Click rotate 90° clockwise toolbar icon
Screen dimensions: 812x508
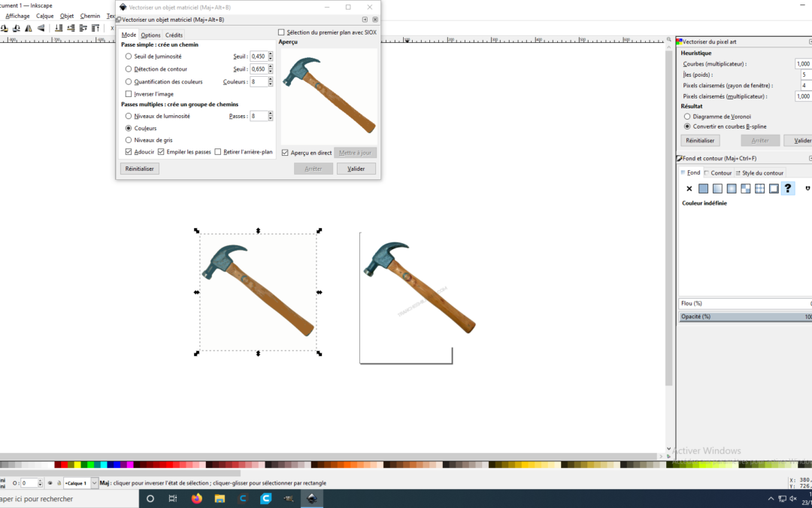[x=16, y=28]
